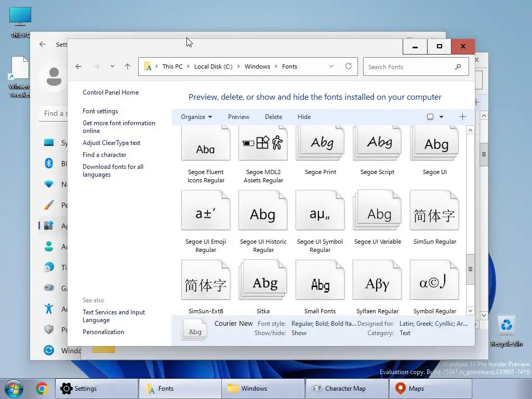Image resolution: width=532 pixels, height=399 pixels.
Task: Expand the address bar history dropdown
Action: coord(331,66)
